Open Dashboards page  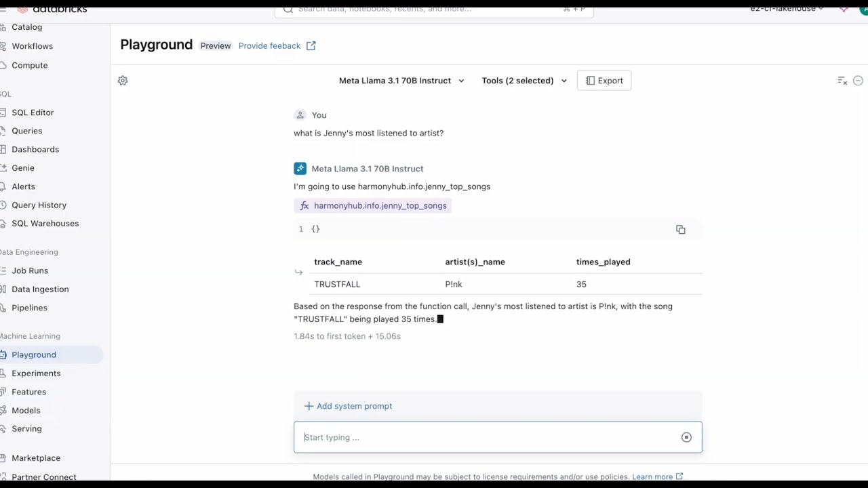[x=35, y=149]
